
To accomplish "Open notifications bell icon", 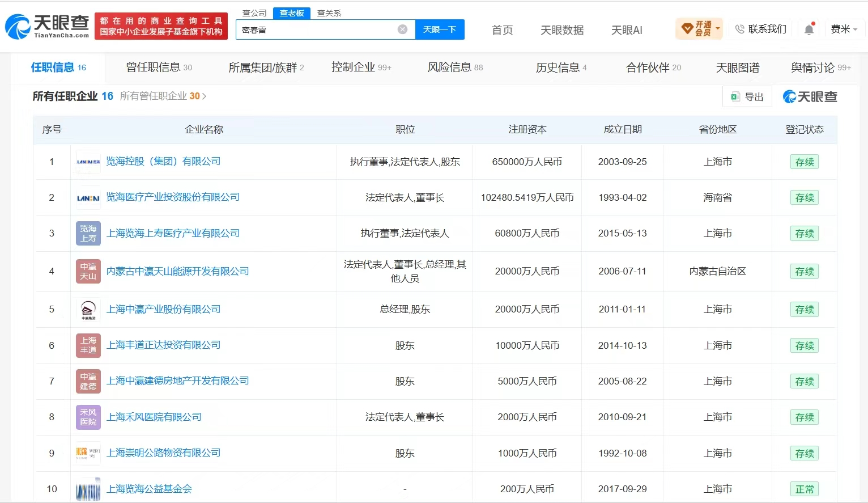I will coord(809,29).
